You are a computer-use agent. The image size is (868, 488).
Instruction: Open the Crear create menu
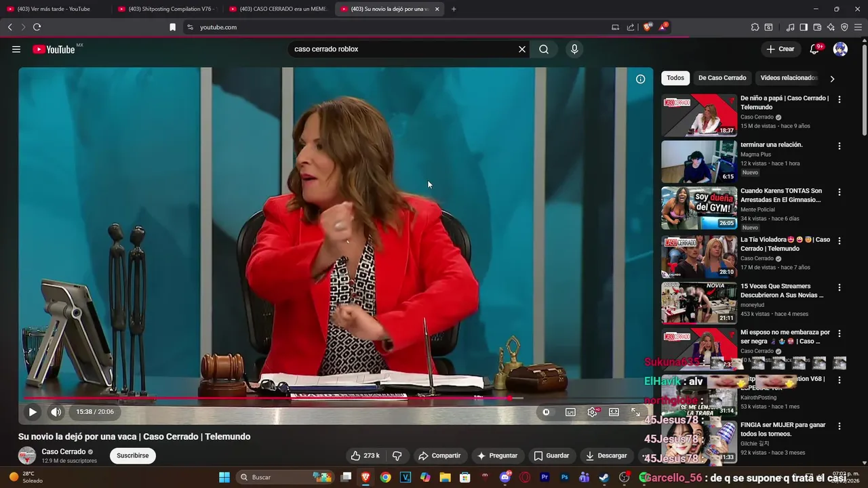pyautogui.click(x=780, y=49)
